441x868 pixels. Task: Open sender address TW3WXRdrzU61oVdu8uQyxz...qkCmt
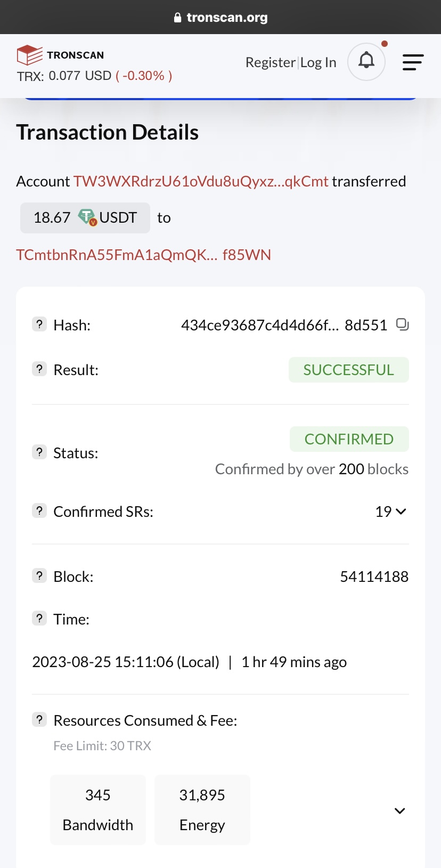point(201,181)
